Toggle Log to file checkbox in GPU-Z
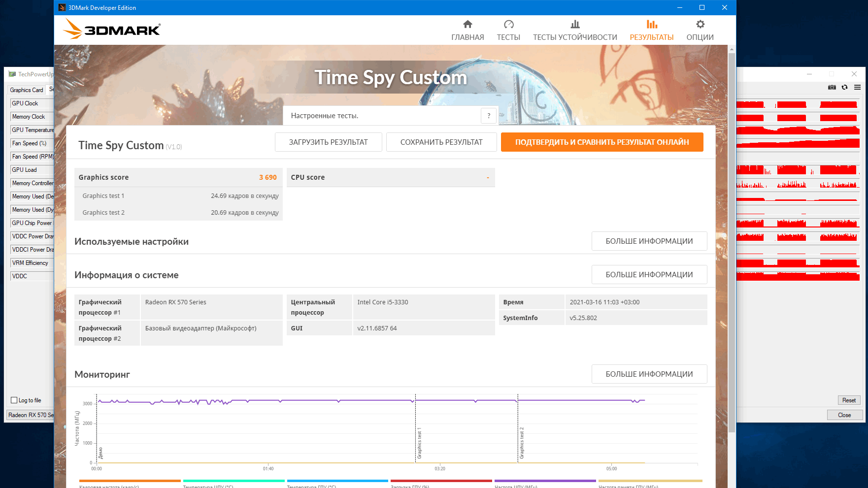 pos(14,400)
